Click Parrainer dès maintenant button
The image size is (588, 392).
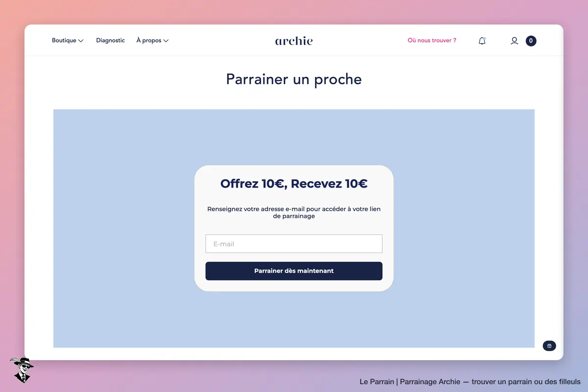coord(294,271)
